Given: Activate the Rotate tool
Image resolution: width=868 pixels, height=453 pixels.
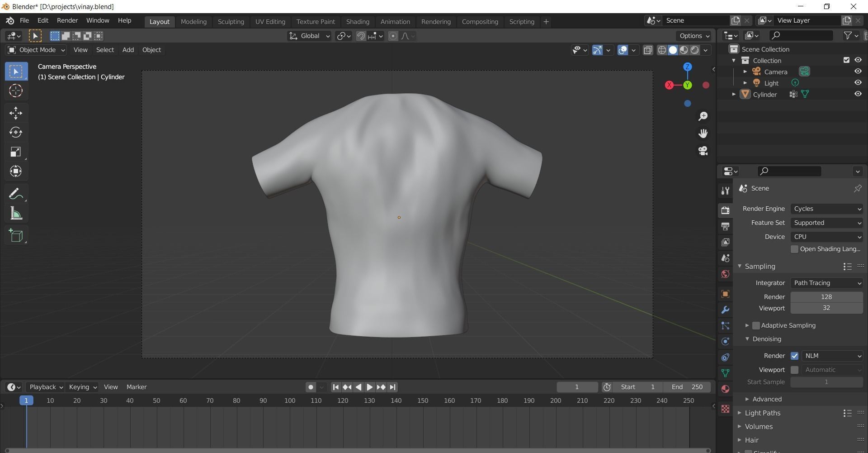Looking at the screenshot, I should click(x=16, y=133).
